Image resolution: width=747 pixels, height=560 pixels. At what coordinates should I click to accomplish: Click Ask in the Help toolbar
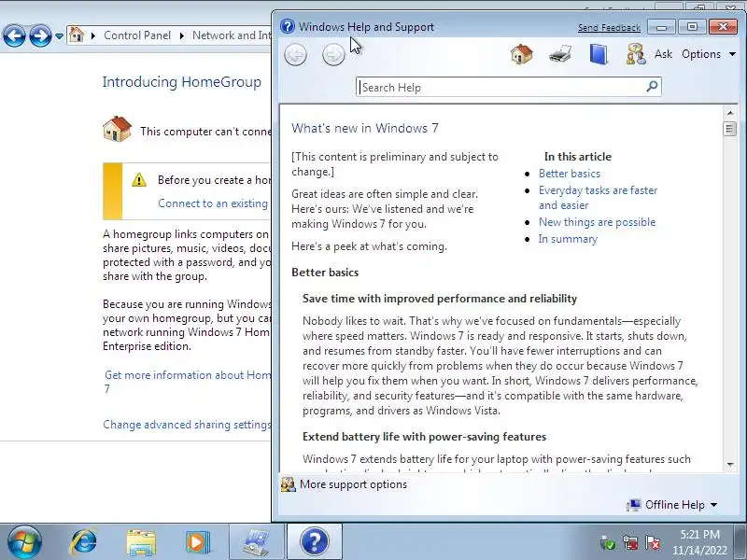coord(663,54)
